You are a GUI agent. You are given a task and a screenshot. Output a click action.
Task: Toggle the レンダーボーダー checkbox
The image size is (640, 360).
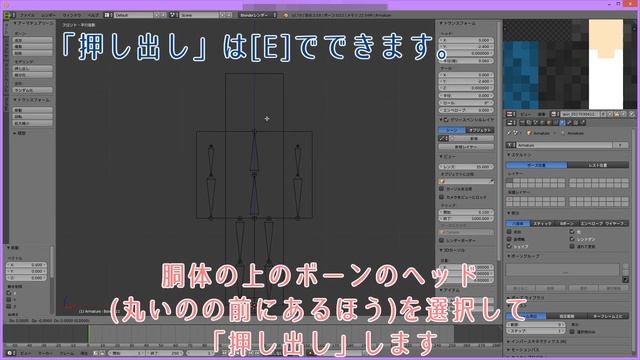tap(442, 240)
